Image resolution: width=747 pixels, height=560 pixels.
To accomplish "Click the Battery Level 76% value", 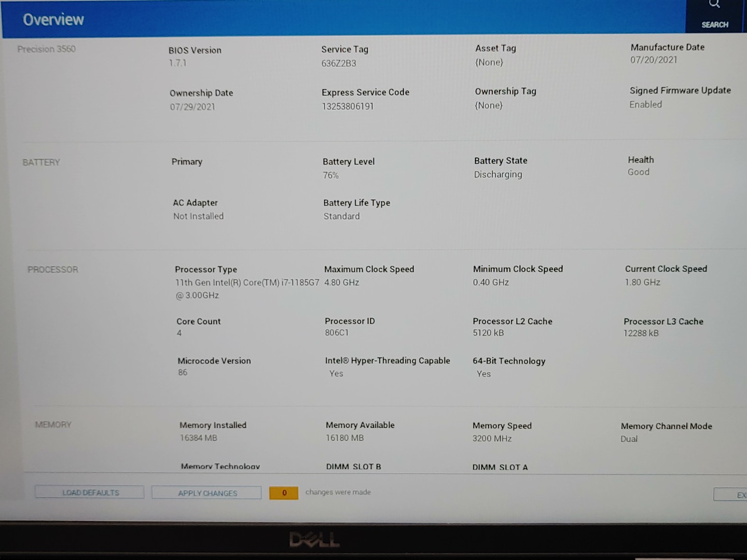I will [x=330, y=175].
